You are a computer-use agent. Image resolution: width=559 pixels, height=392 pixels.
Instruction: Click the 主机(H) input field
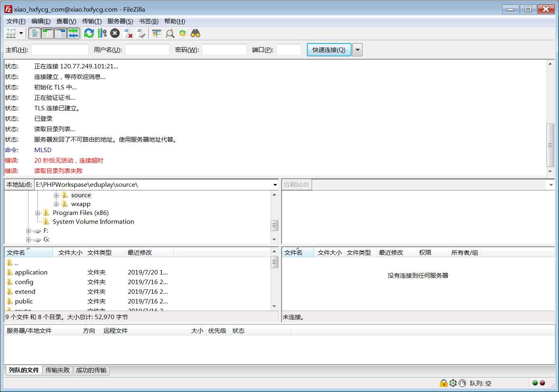(x=60, y=50)
